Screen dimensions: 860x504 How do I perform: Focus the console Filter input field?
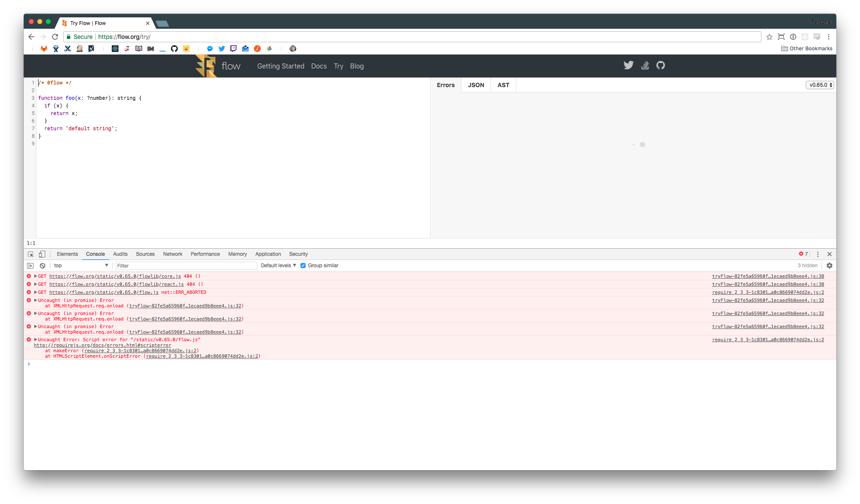tap(186, 266)
